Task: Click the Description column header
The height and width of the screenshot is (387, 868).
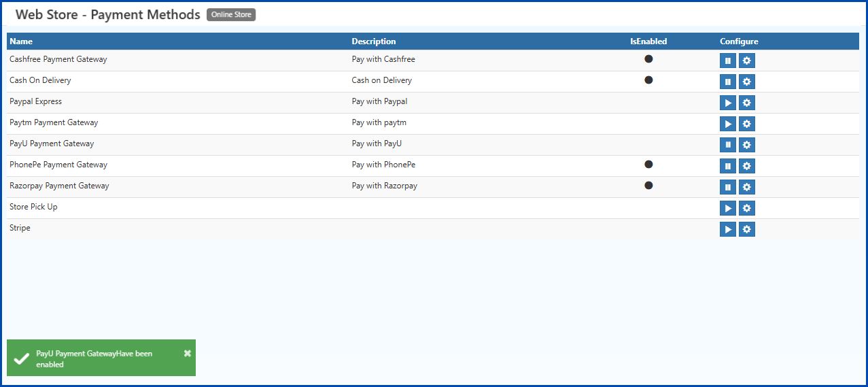Action: (x=374, y=41)
